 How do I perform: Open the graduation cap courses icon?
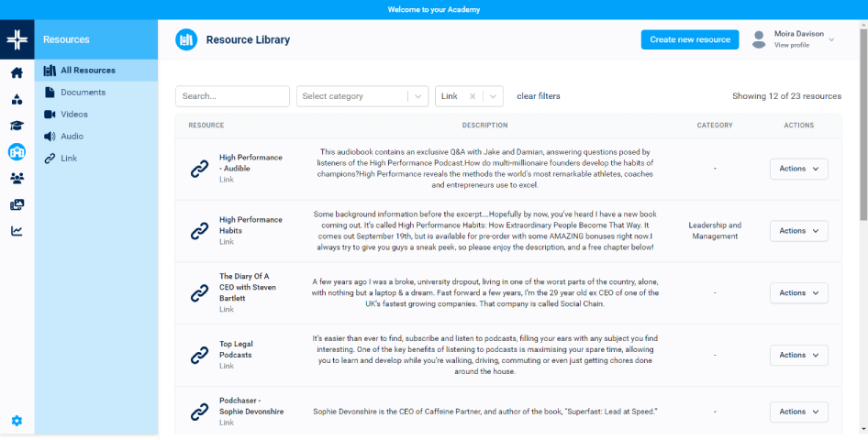click(x=17, y=126)
